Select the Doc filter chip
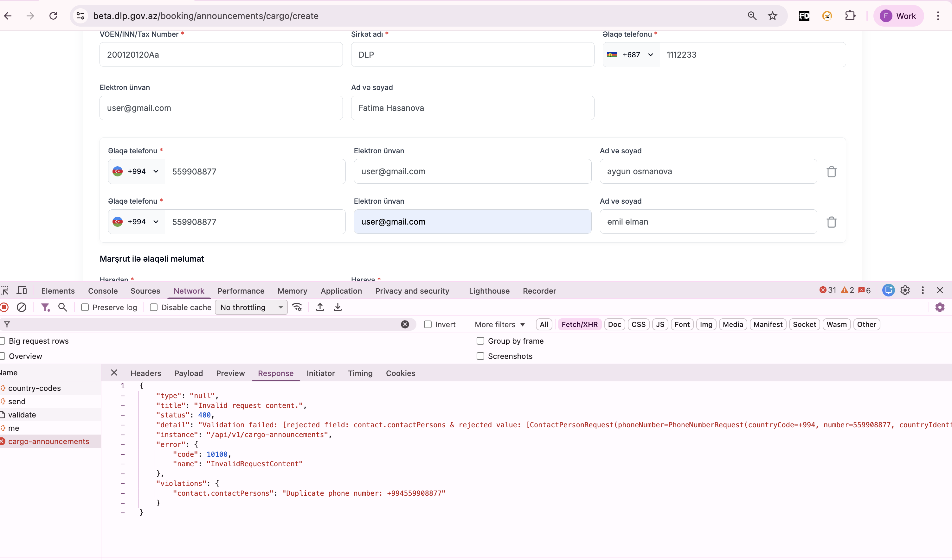Screen dimensions: 952x560 [614, 324]
